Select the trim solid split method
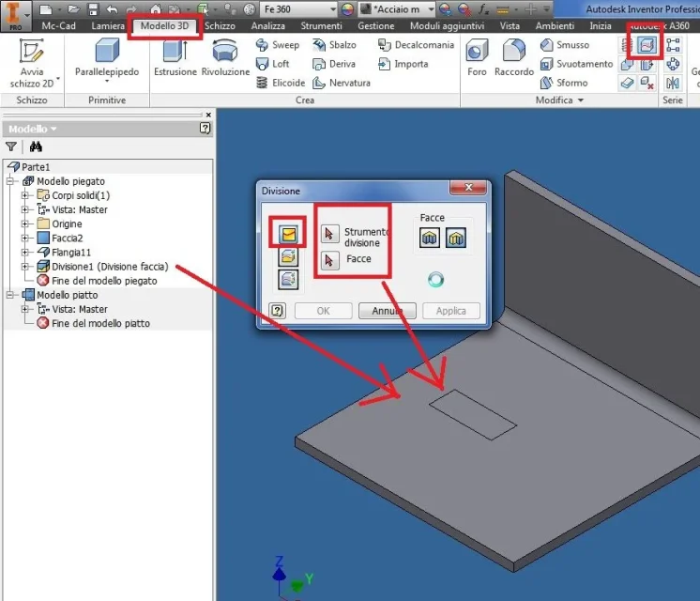The width and height of the screenshot is (700, 601). 288,257
